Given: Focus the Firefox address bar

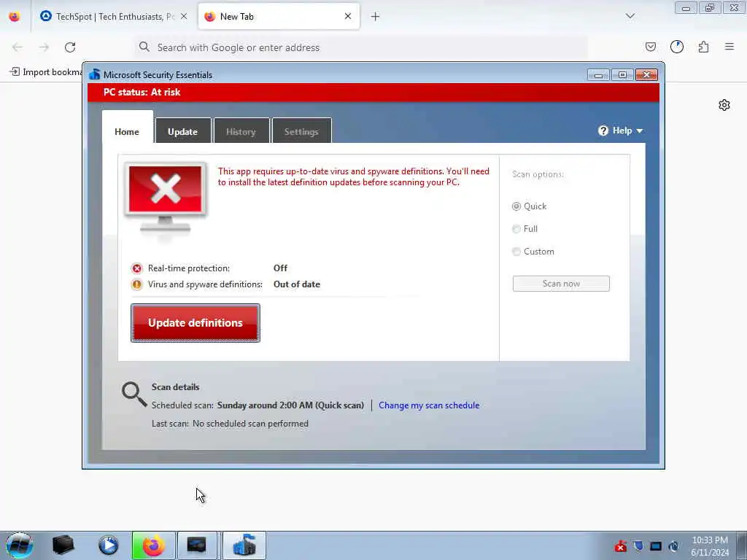Looking at the screenshot, I should (361, 47).
